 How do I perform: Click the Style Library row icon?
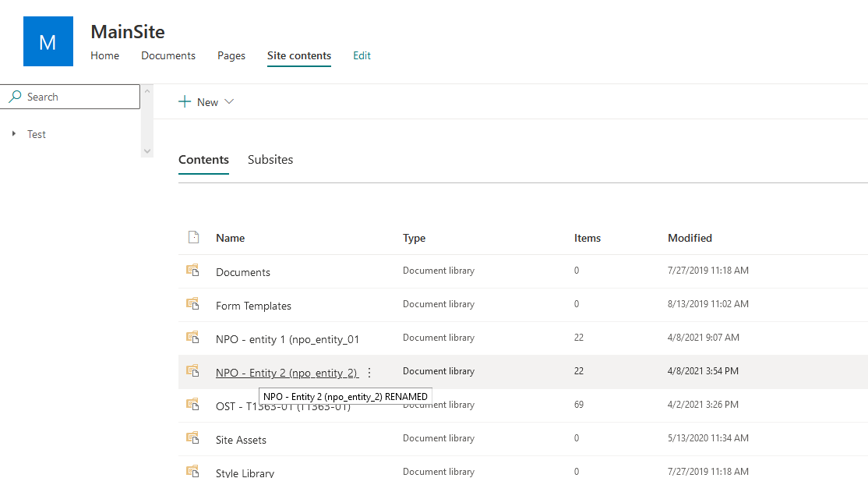coord(192,471)
